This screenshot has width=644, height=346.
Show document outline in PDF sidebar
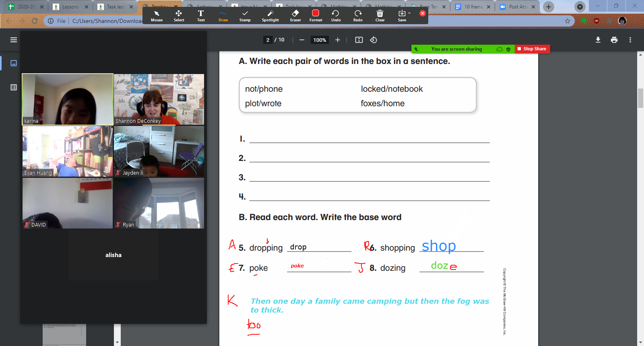pos(14,87)
